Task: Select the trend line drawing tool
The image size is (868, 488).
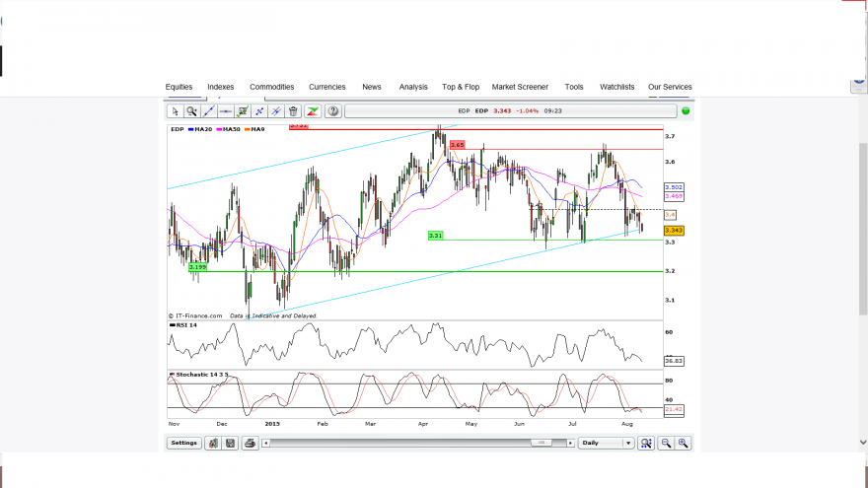Action: [x=209, y=111]
